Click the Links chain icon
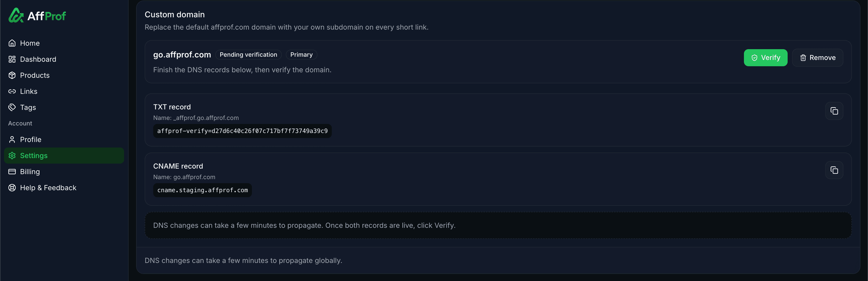Image resolution: width=868 pixels, height=281 pixels. [x=12, y=91]
